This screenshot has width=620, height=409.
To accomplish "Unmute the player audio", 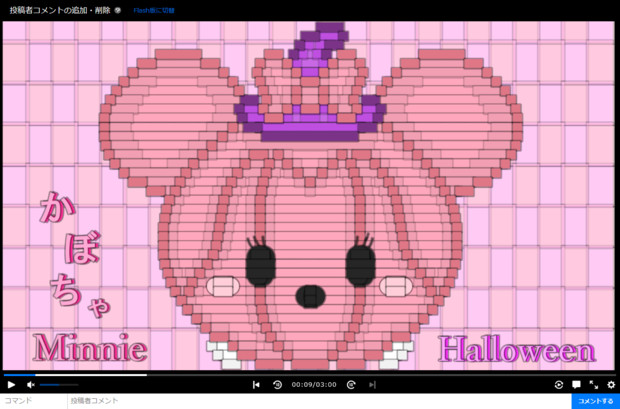I will pos(30,384).
